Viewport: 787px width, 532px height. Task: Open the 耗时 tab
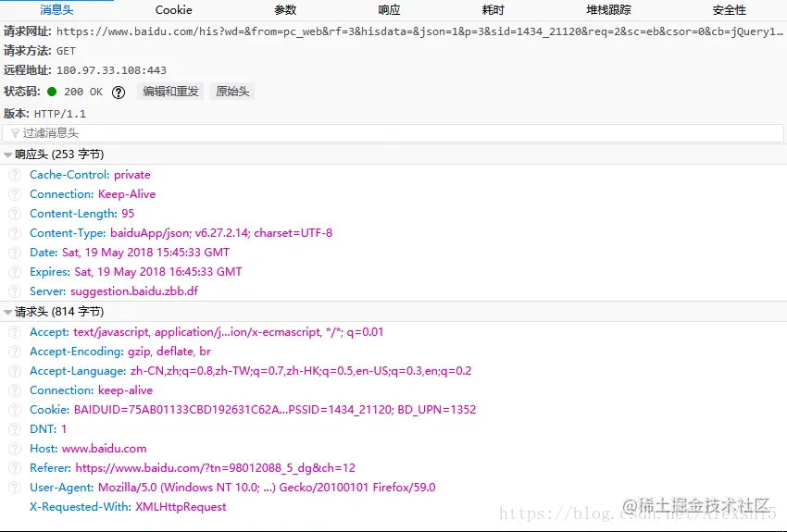click(x=493, y=9)
